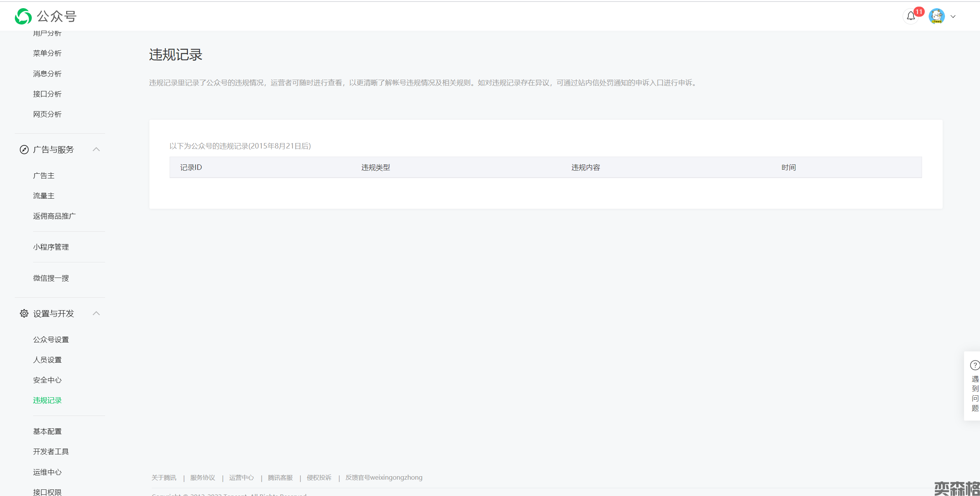Go to 小程序管理 in the sidebar
Viewport: 980px width, 496px height.
click(x=51, y=247)
